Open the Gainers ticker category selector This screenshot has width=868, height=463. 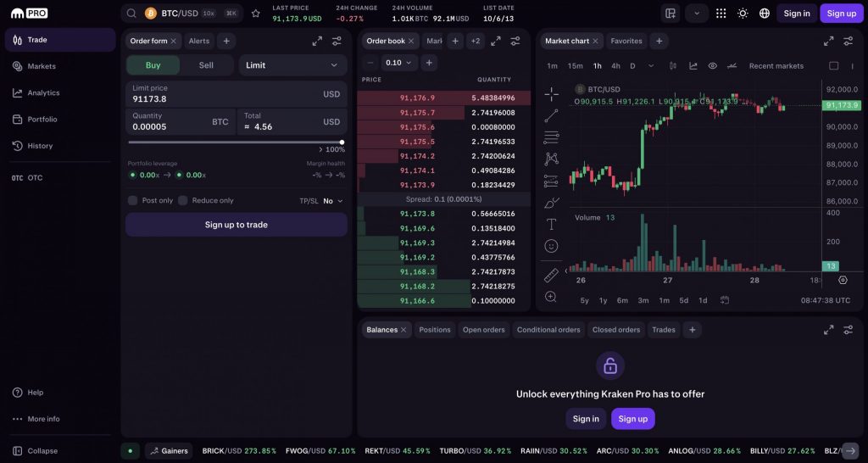[x=169, y=451]
